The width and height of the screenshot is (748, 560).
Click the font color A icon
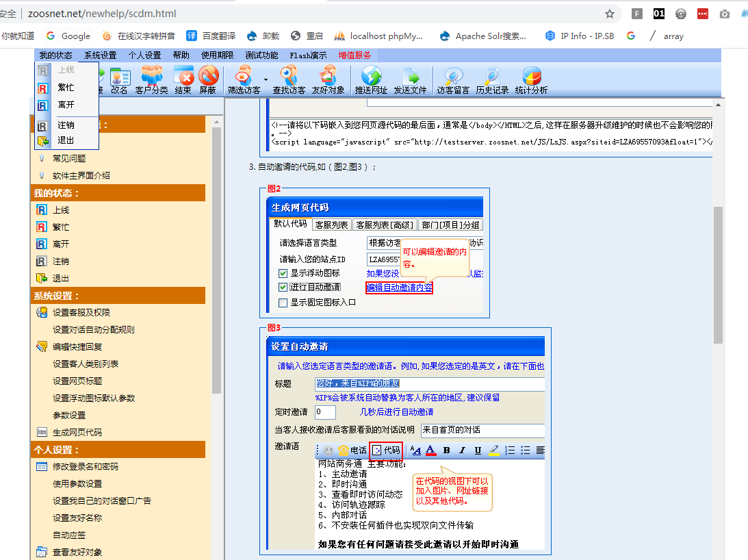click(430, 450)
